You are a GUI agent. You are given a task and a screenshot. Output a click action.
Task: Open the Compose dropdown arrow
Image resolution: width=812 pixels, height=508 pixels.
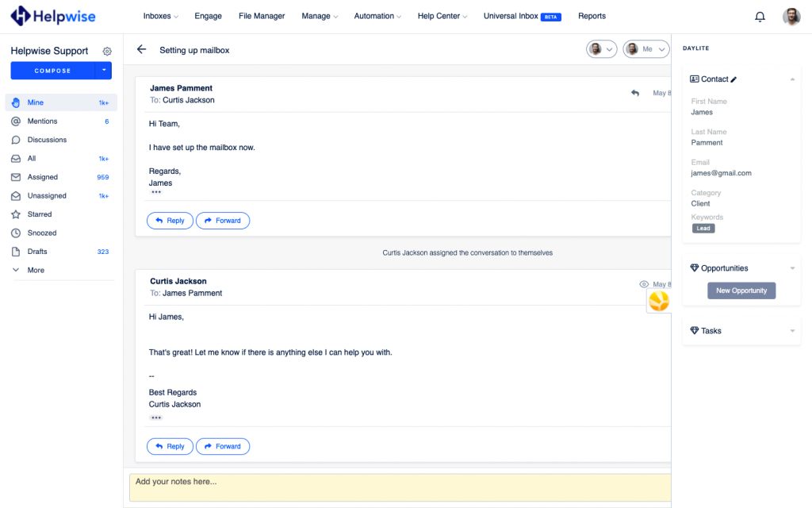click(x=102, y=71)
